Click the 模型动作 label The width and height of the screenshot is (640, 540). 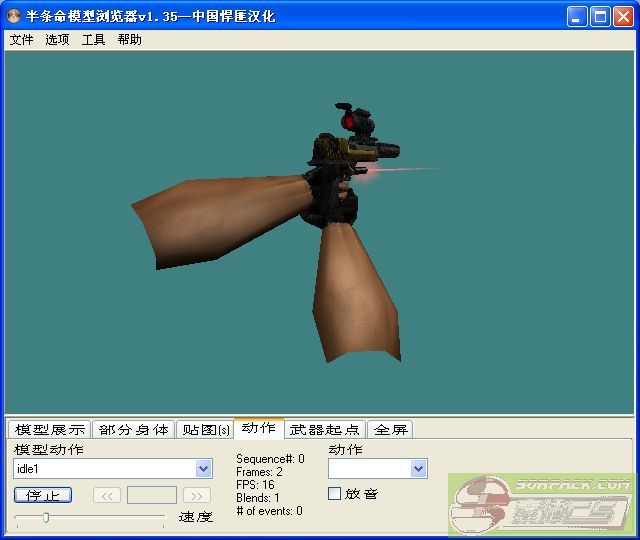[x=49, y=450]
